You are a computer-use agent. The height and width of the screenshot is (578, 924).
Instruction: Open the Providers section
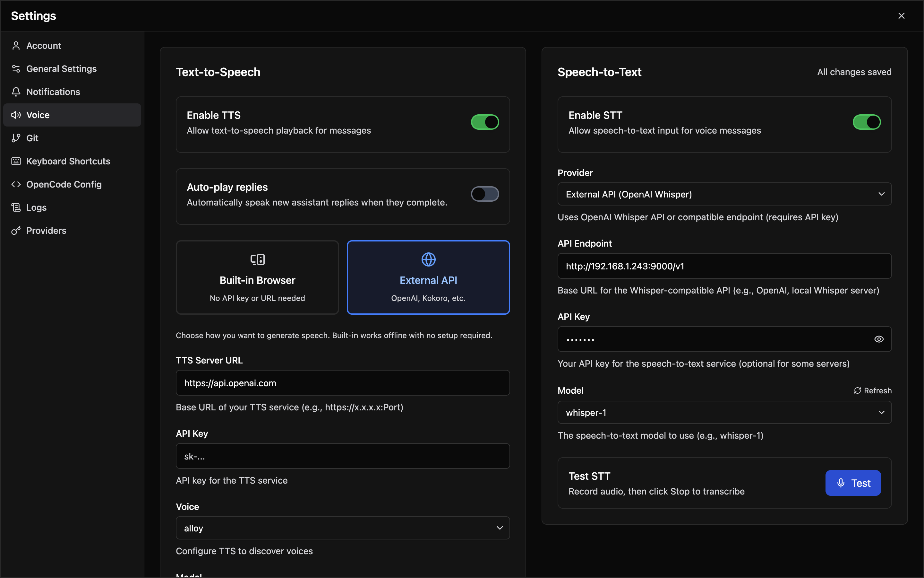coord(72,231)
